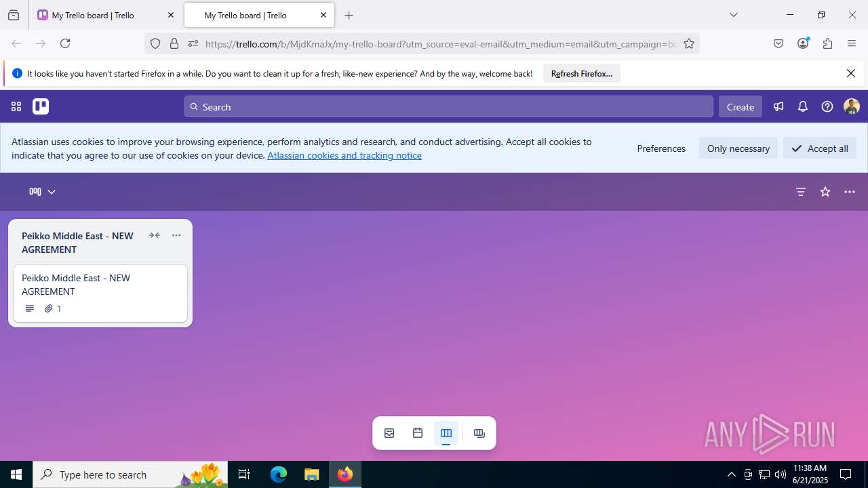Open the Peikko Middle East - NEW AGREEMENT card
The image size is (868, 488).
coord(100,293)
